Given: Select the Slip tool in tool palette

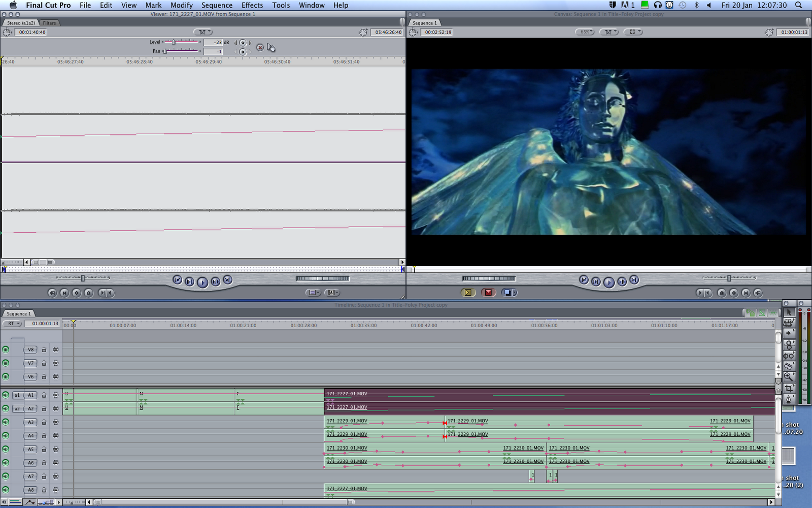Looking at the screenshot, I should [789, 356].
